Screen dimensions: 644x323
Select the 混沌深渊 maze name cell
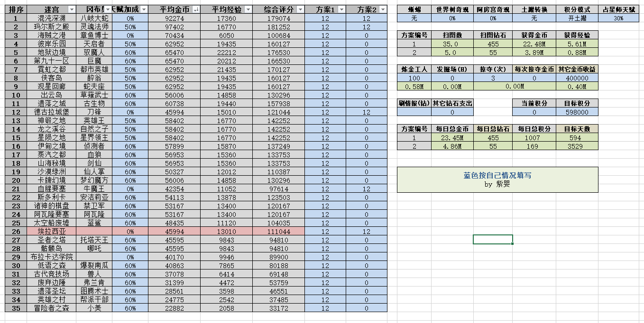point(52,18)
